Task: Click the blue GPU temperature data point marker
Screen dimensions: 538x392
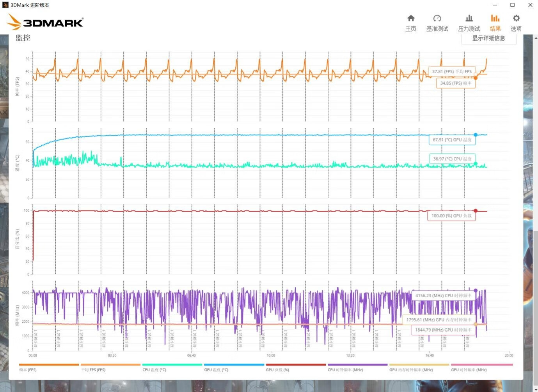Action: [476, 135]
